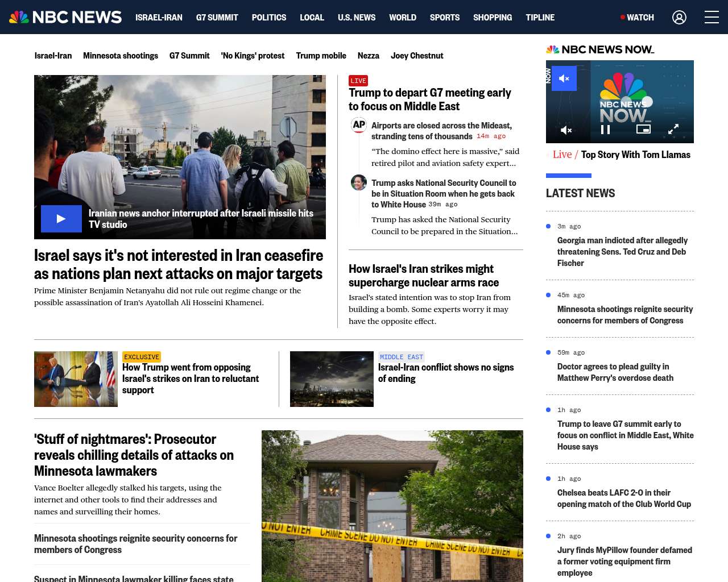Screen dimensions: 728x582
Task: Click the AP source icon
Action: tap(359, 124)
